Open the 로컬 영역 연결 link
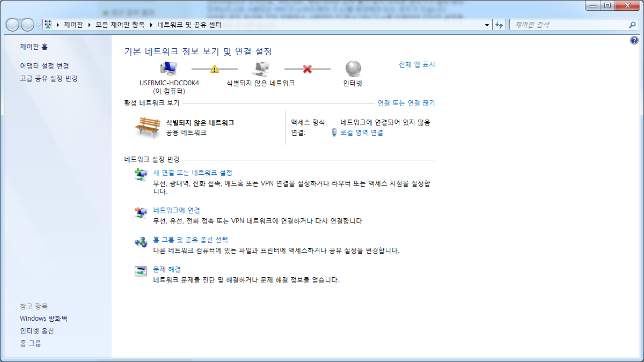 coord(362,132)
